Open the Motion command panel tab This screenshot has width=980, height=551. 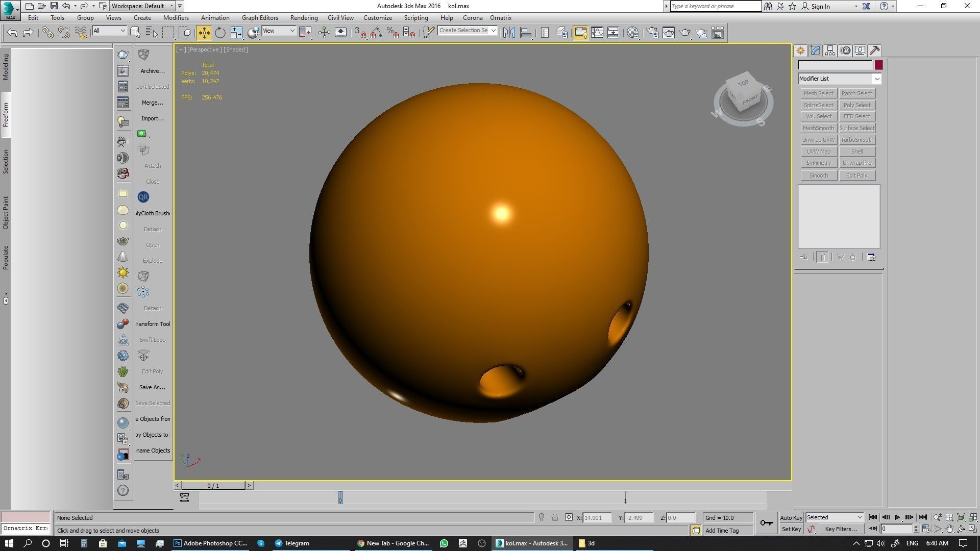[845, 51]
